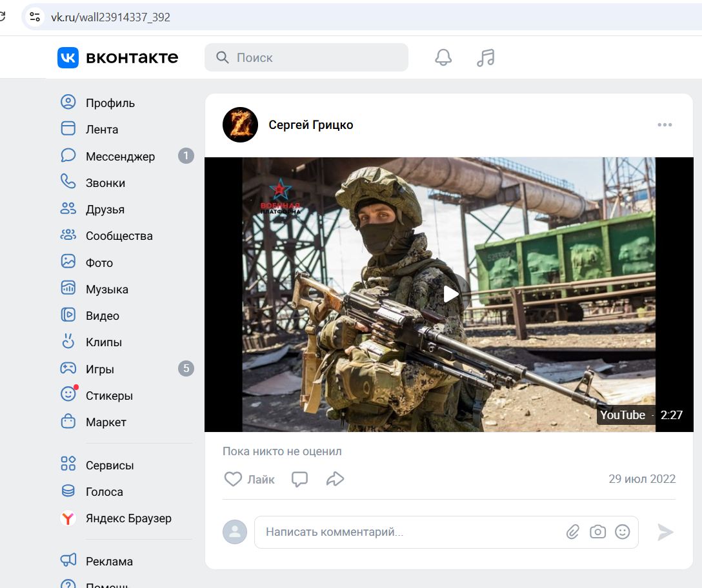Click the heart like icon

(233, 479)
